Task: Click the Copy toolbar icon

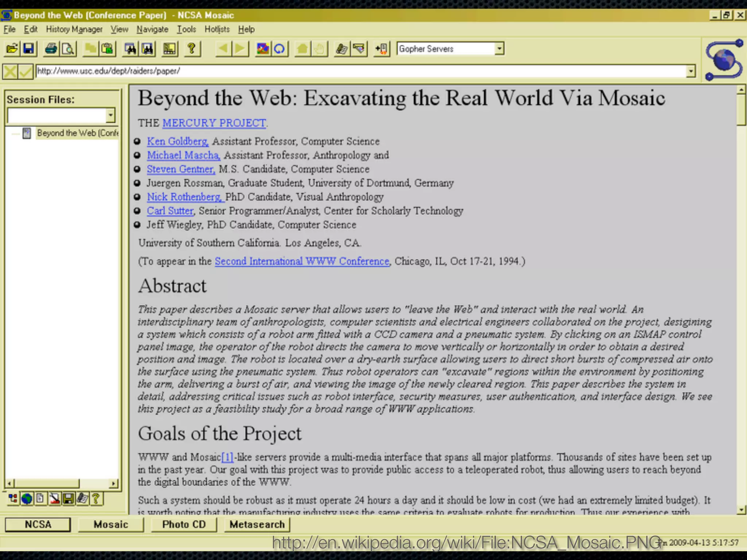Action: (x=90, y=49)
